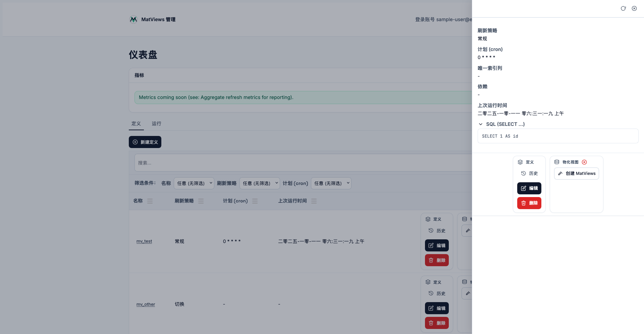Collapse the SQL (SELECT ...) section
The width and height of the screenshot is (644, 334).
[481, 124]
